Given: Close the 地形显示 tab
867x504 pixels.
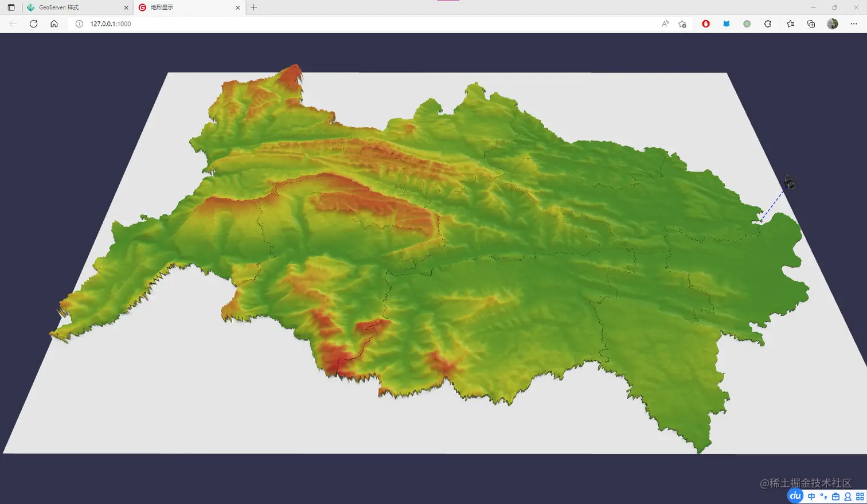Looking at the screenshot, I should tap(238, 7).
